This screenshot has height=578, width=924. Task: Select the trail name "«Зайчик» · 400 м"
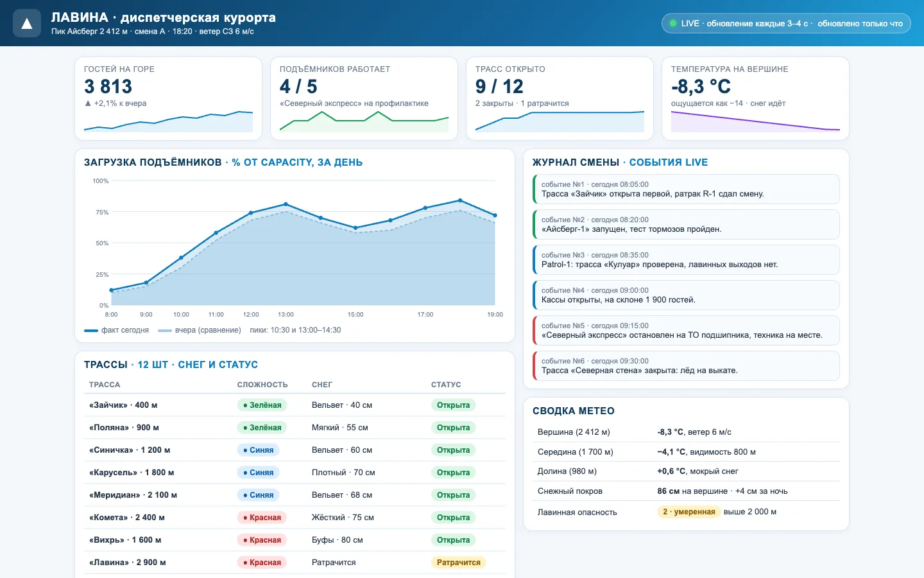[123, 405]
